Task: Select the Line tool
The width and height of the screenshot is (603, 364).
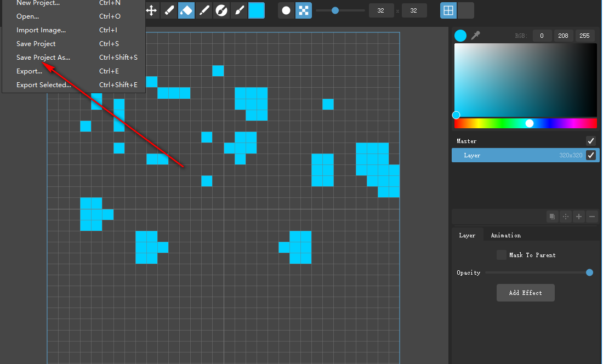Action: point(204,10)
